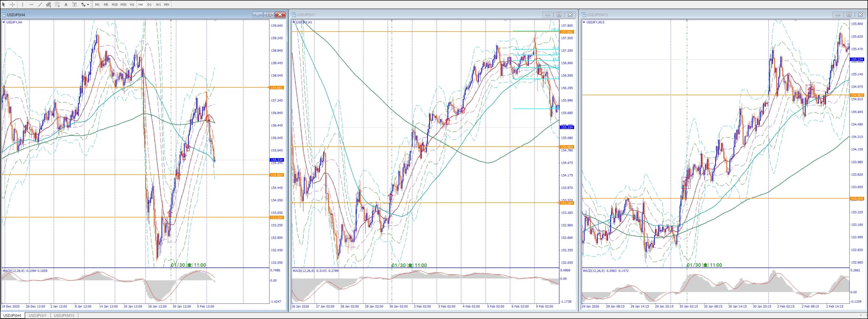Switch to the USDJPY,H1 chart tab
The image size is (868, 319).
coord(38,316)
